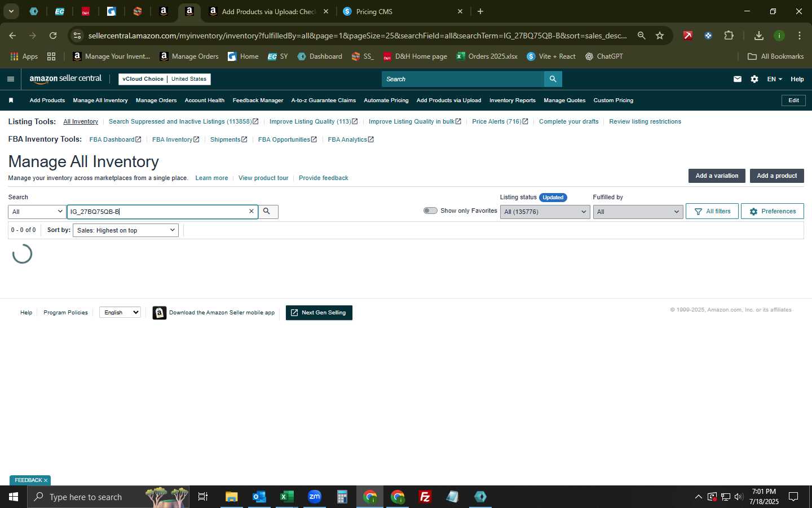This screenshot has height=508, width=812.
Task: Click the browser address bar URL
Action: (357, 36)
